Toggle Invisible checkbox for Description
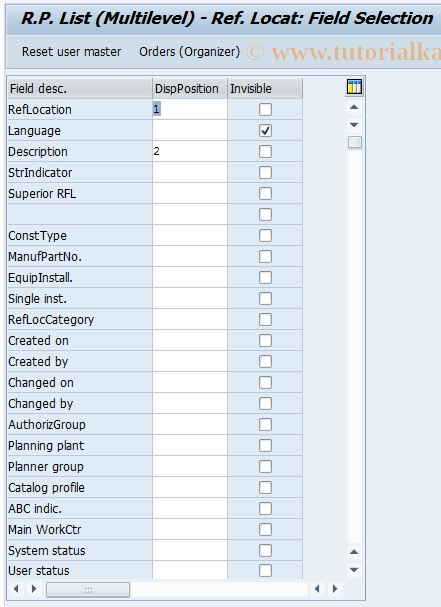Viewport: 441px width, 607px height. click(x=265, y=151)
